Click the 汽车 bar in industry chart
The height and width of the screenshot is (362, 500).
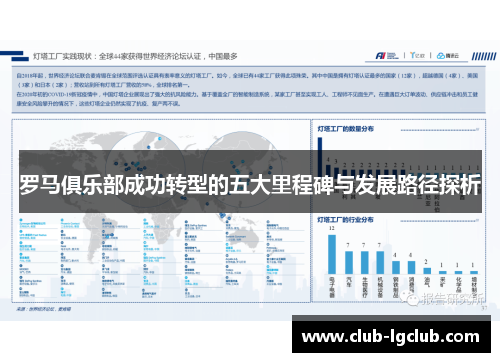click(349, 262)
